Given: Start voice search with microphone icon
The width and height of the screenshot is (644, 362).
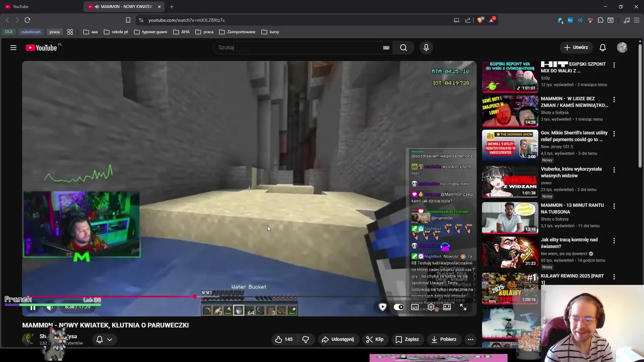Looking at the screenshot, I should [426, 48].
